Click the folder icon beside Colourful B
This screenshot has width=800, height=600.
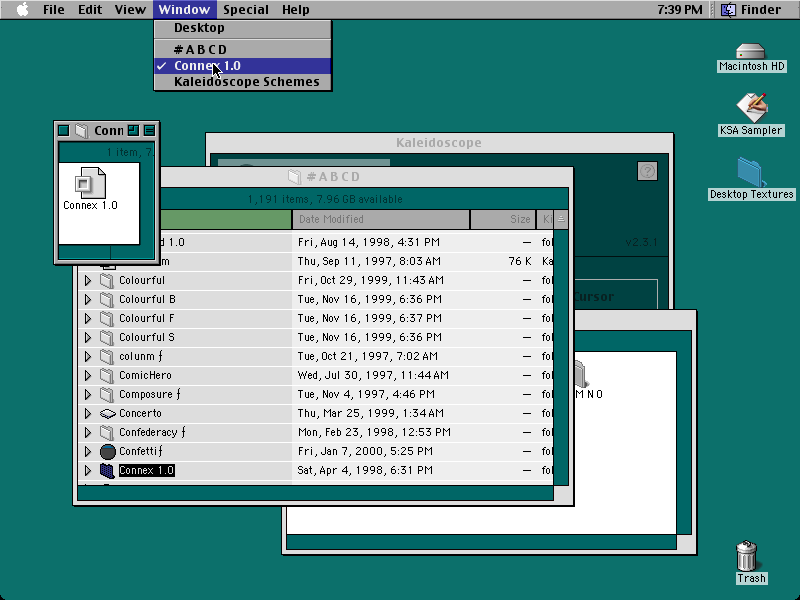[107, 299]
